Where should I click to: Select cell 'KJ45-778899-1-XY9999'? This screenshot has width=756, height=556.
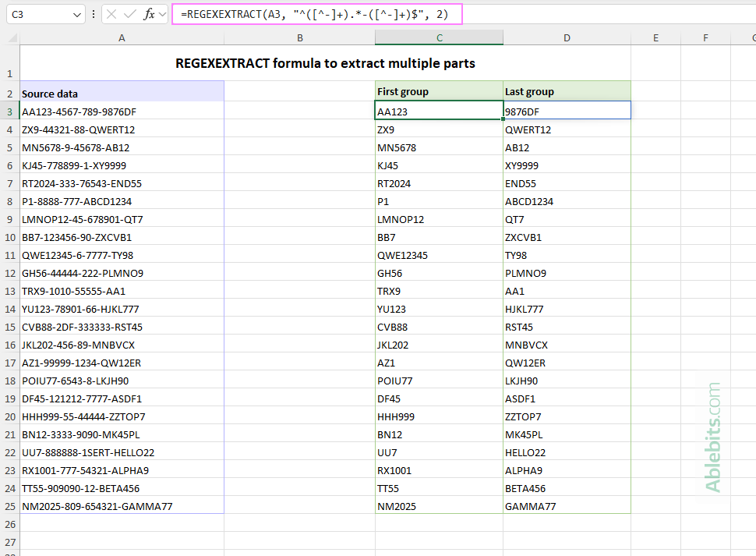coord(122,165)
